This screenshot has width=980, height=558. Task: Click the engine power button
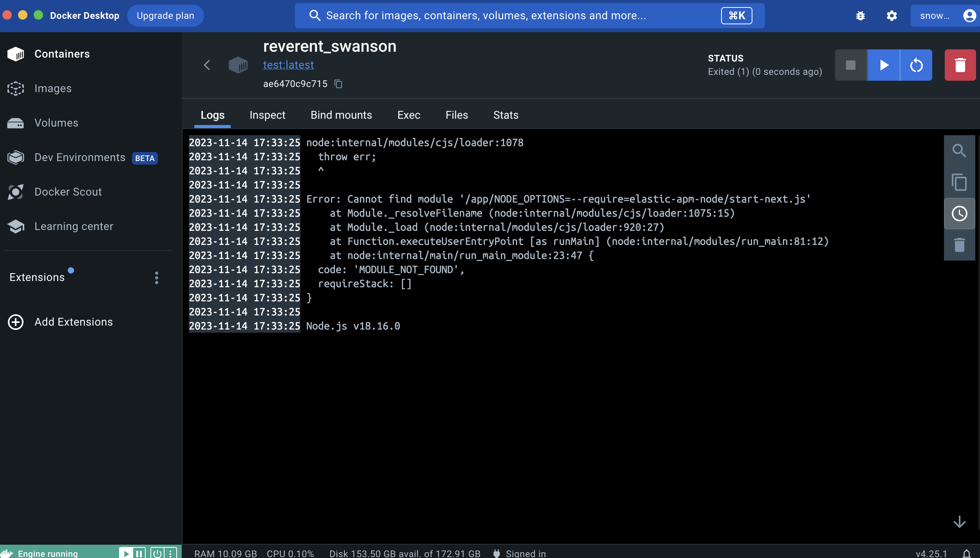click(x=157, y=553)
